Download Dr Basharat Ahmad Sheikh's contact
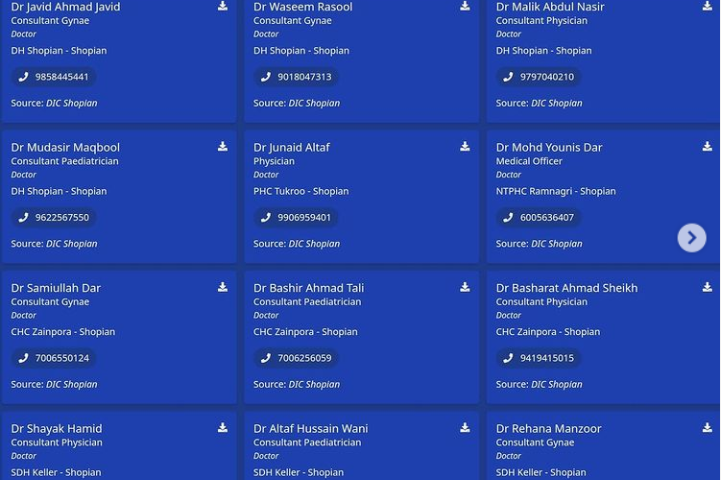The image size is (721, 480). click(707, 287)
